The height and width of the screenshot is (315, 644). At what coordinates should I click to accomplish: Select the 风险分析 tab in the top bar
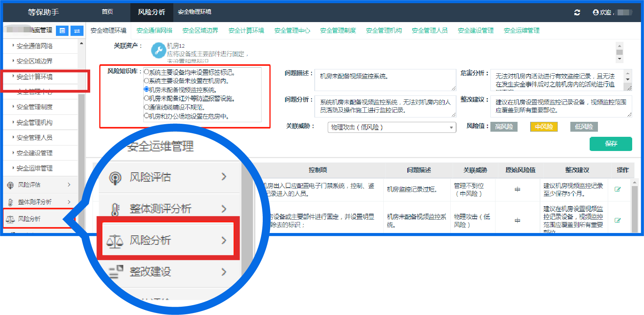coord(152,12)
